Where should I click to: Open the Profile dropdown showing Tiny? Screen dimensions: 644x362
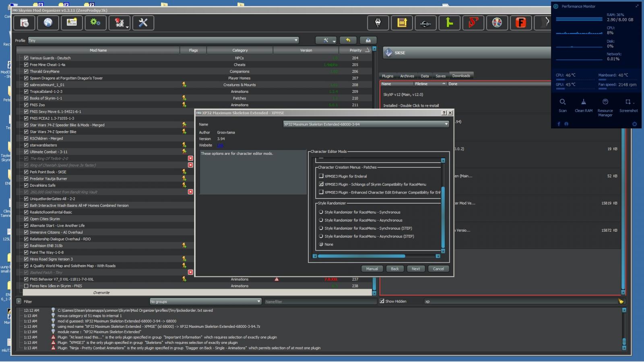pos(163,40)
